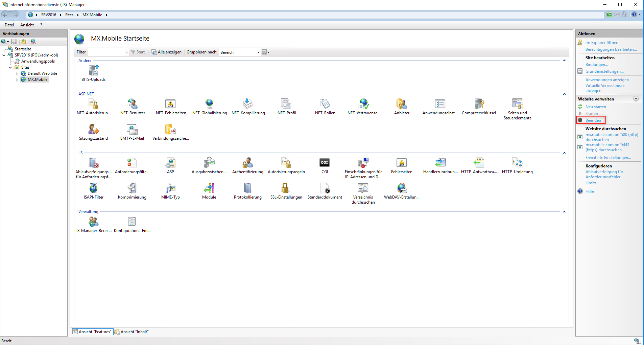Open the Authentifizierung feature icon
This screenshot has height=345, width=644.
(247, 163)
